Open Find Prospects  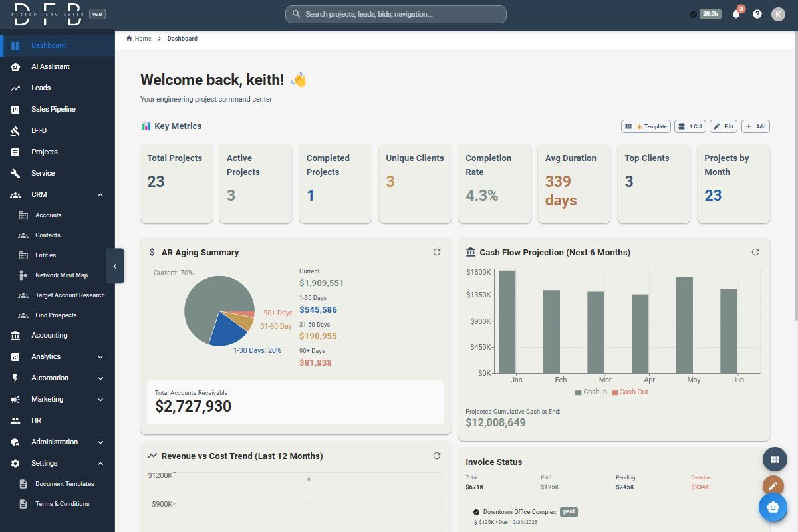(57, 315)
